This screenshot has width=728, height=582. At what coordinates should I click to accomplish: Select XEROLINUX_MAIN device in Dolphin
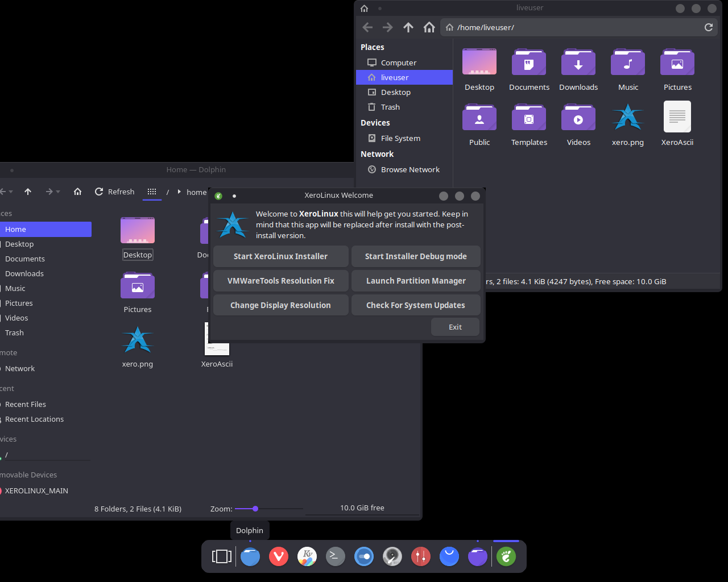click(45, 490)
